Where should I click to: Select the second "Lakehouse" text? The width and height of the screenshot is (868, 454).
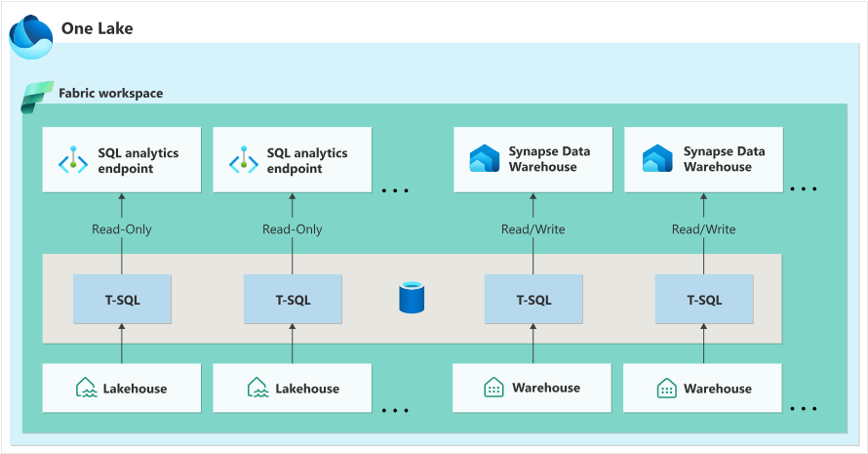tap(307, 389)
